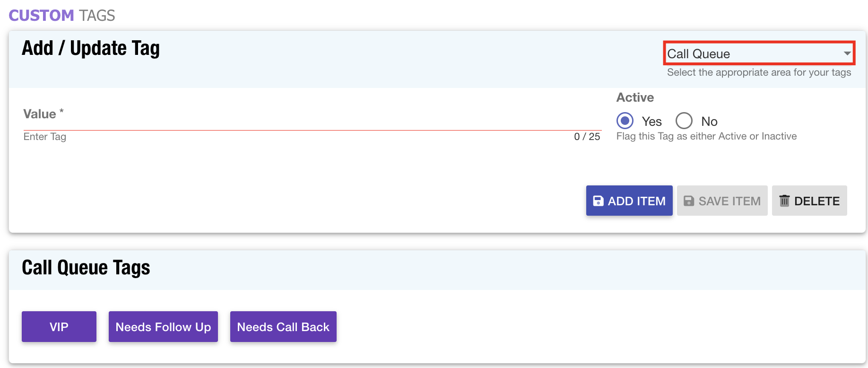Click the "Call Queue Tags" section heading
This screenshot has width=868, height=368.
click(x=86, y=268)
